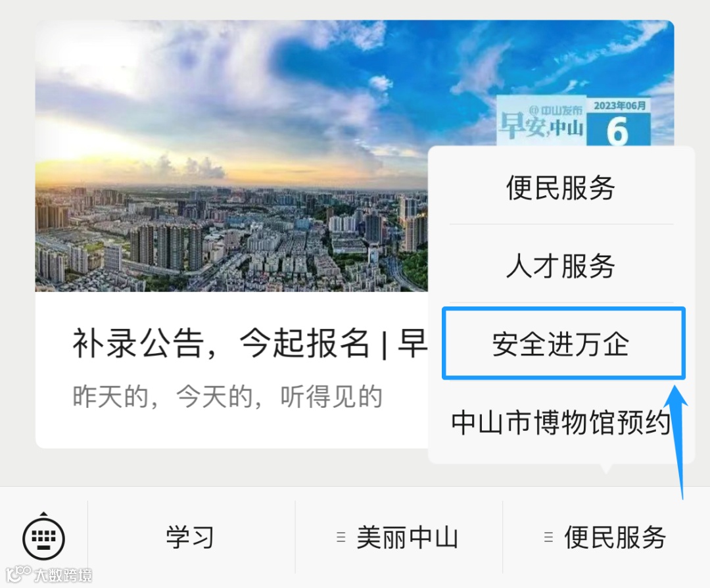Click the 早安中山 date badge
This screenshot has width=710, height=588.
click(574, 121)
